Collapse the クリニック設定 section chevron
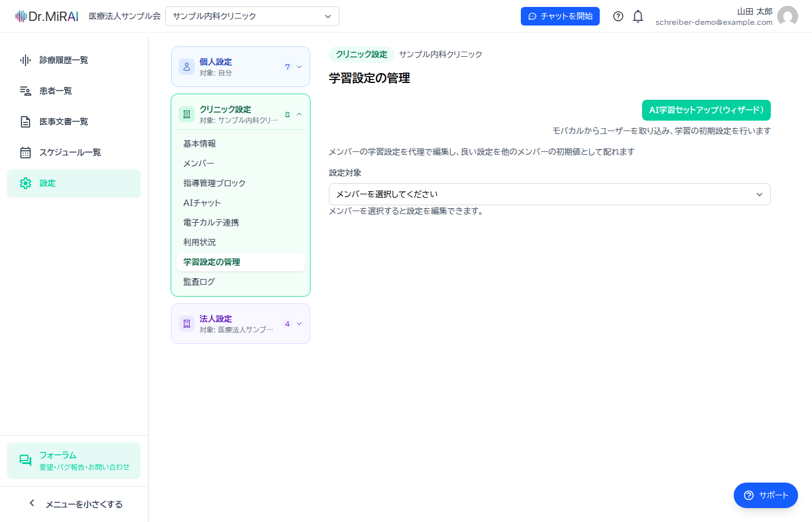 point(299,114)
